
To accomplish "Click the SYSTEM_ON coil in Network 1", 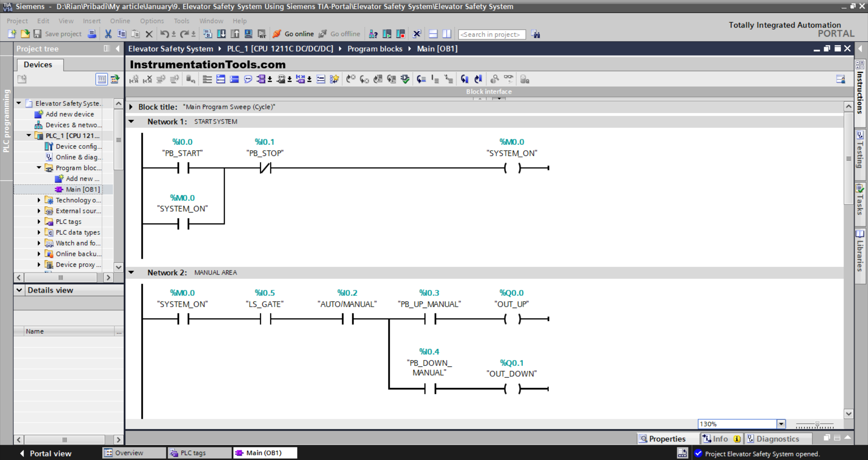I will tap(512, 168).
